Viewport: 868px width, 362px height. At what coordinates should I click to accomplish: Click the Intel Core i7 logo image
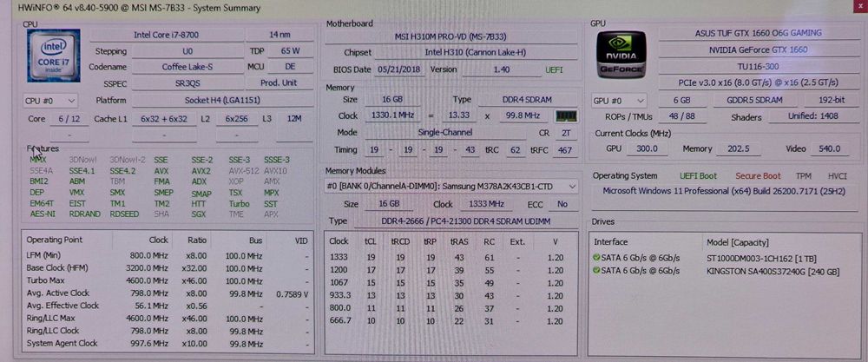54,56
